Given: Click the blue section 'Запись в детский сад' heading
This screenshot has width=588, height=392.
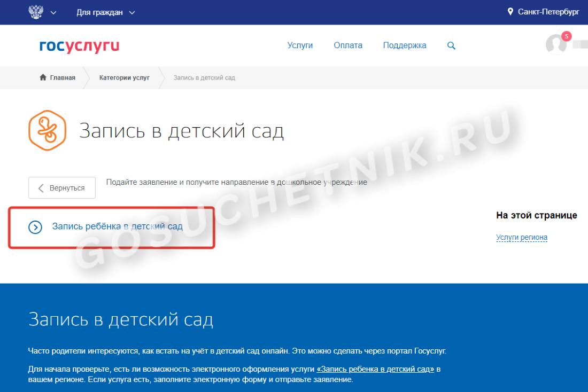Looking at the screenshot, I should coord(121,320).
